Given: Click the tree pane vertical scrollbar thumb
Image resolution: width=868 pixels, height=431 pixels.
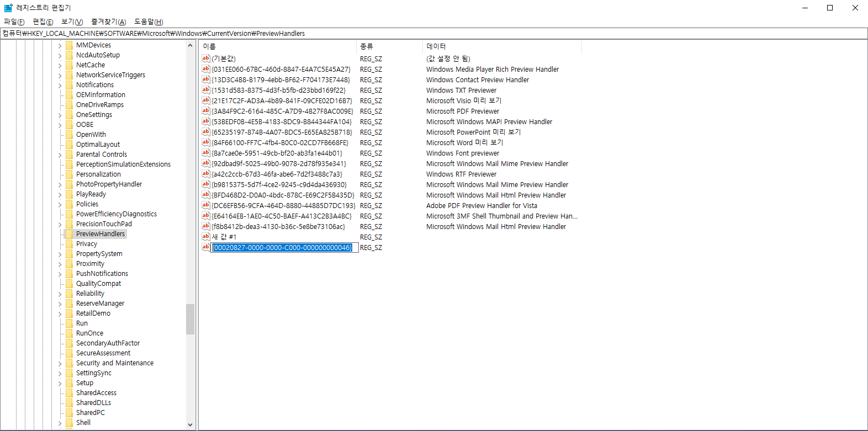Looking at the screenshot, I should click(190, 319).
